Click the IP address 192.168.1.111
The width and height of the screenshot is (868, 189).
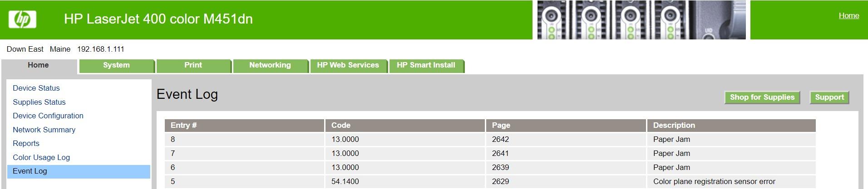click(101, 49)
